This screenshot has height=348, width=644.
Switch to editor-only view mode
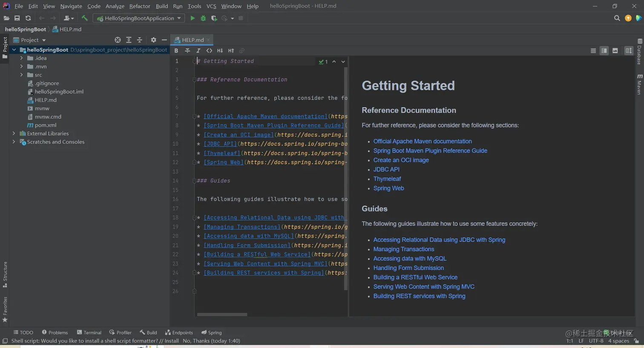click(x=593, y=51)
